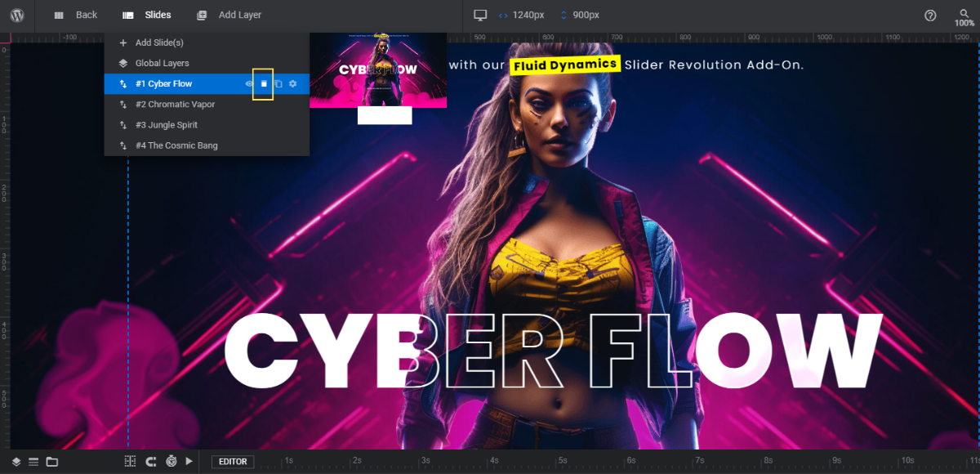The image size is (980, 474).
Task: Select the 'CYBER FLOW' headline layer on canvas
Action: pyautogui.click(x=553, y=350)
